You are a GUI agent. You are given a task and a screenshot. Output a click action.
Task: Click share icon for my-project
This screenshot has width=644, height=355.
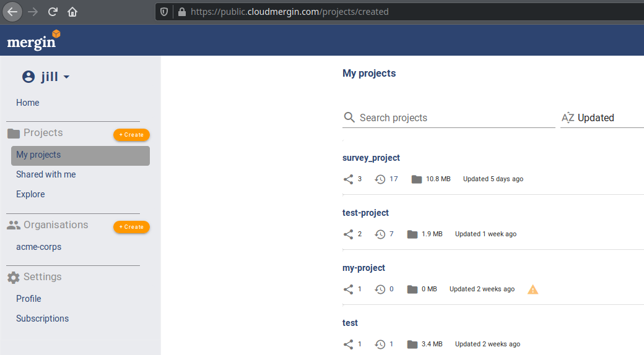tap(348, 289)
